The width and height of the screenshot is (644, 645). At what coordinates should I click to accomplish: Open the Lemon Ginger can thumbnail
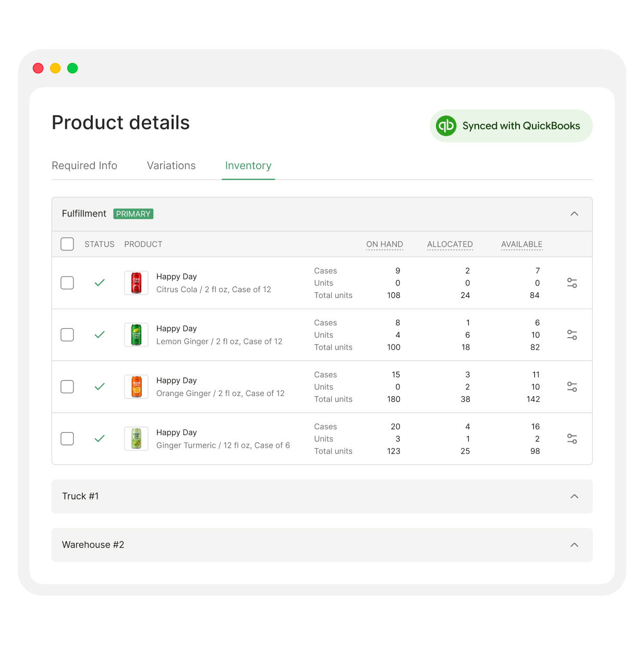pyautogui.click(x=136, y=335)
